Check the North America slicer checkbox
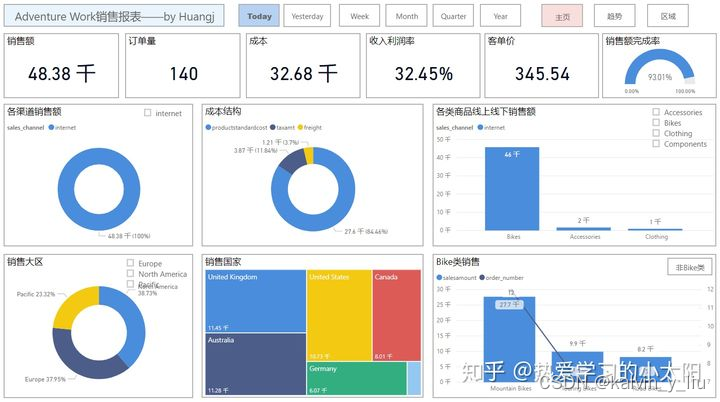This screenshot has height=402, width=720. [x=130, y=273]
